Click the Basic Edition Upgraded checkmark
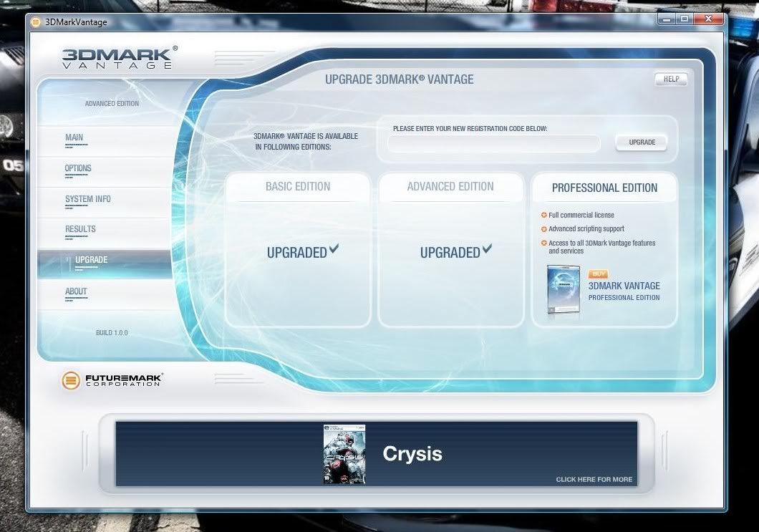Image resolution: width=759 pixels, height=532 pixels. pos(334,248)
